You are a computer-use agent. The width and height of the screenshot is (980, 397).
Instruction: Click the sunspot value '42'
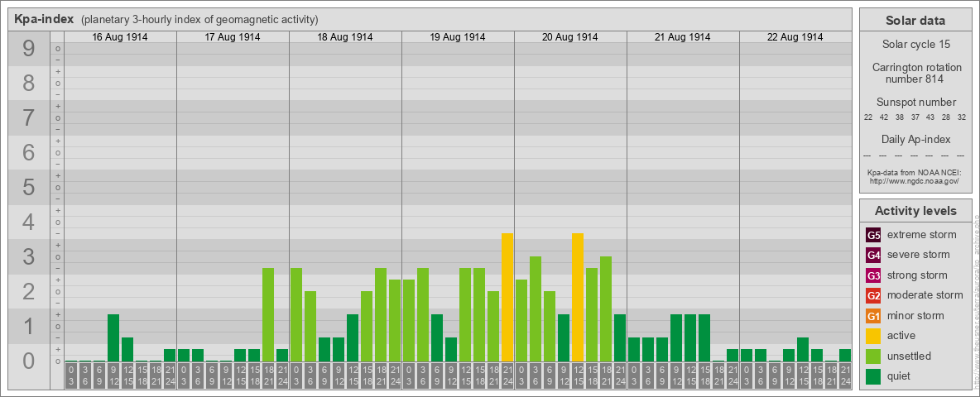pos(884,117)
